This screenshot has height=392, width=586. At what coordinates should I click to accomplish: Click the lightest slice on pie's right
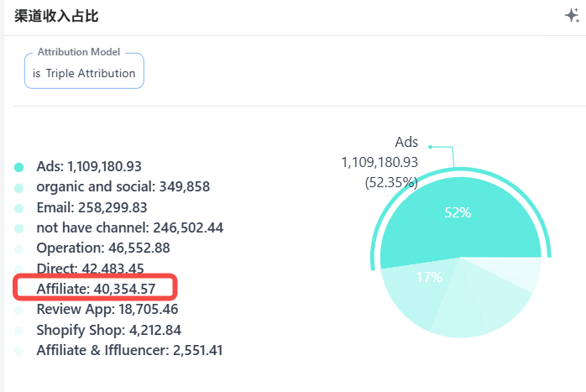tap(521, 273)
